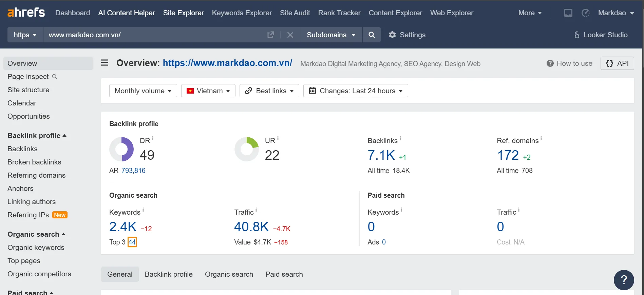Collapse Paid search sidebar section
This screenshot has width=644, height=295.
click(x=31, y=293)
